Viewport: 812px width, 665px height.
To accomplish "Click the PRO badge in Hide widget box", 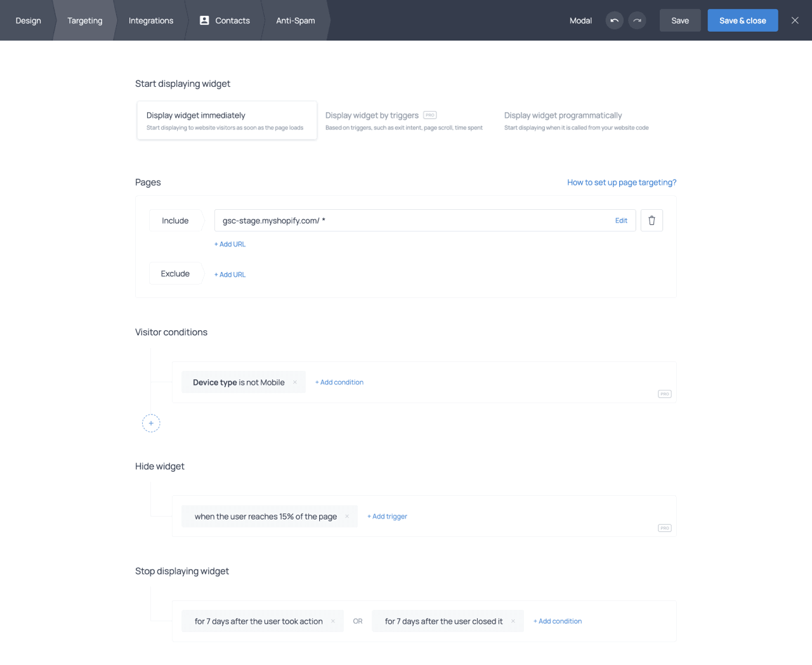I will tap(665, 528).
